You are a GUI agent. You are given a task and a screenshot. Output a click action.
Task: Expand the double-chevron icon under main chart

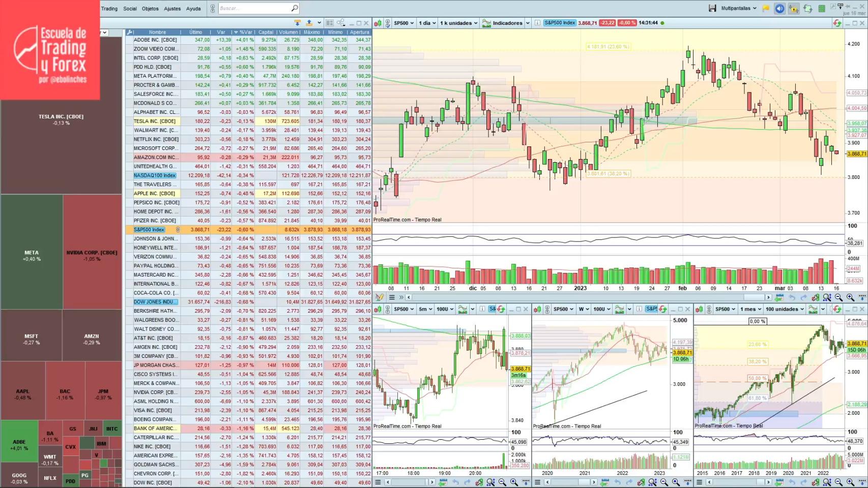pyautogui.click(x=401, y=297)
